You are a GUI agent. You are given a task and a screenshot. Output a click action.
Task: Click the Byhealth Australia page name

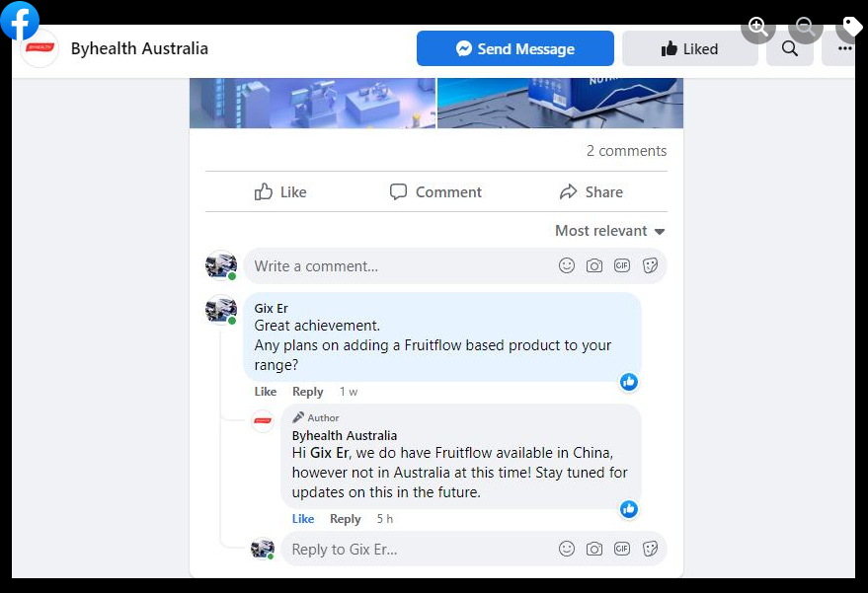coord(139,48)
